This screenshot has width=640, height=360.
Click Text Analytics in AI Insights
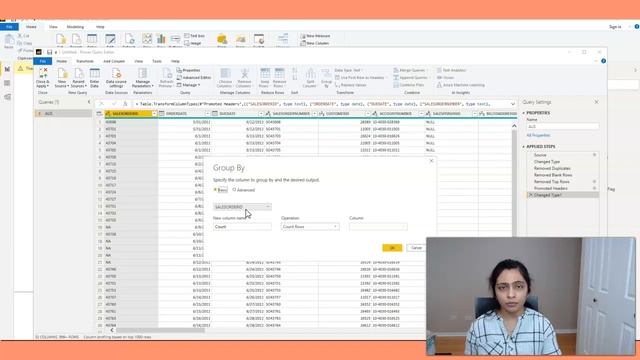[x=451, y=70]
